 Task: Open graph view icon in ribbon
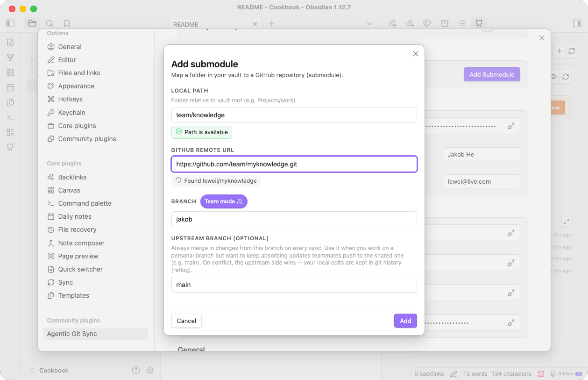tap(10, 57)
